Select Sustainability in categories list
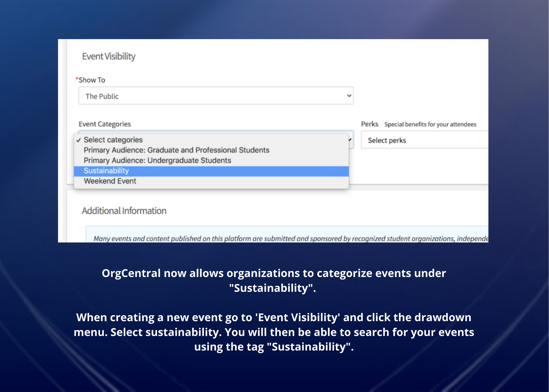This screenshot has width=549, height=392. (x=106, y=171)
